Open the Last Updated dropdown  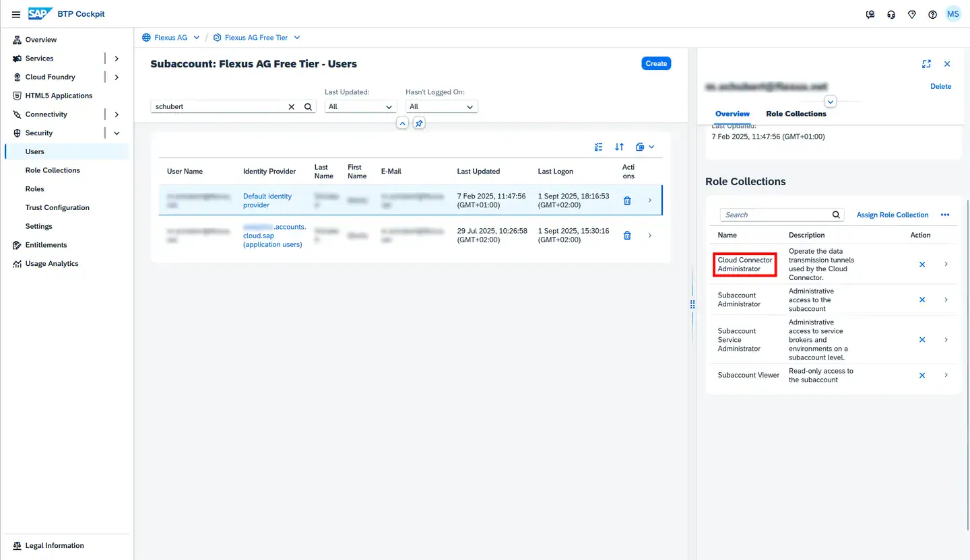click(360, 106)
